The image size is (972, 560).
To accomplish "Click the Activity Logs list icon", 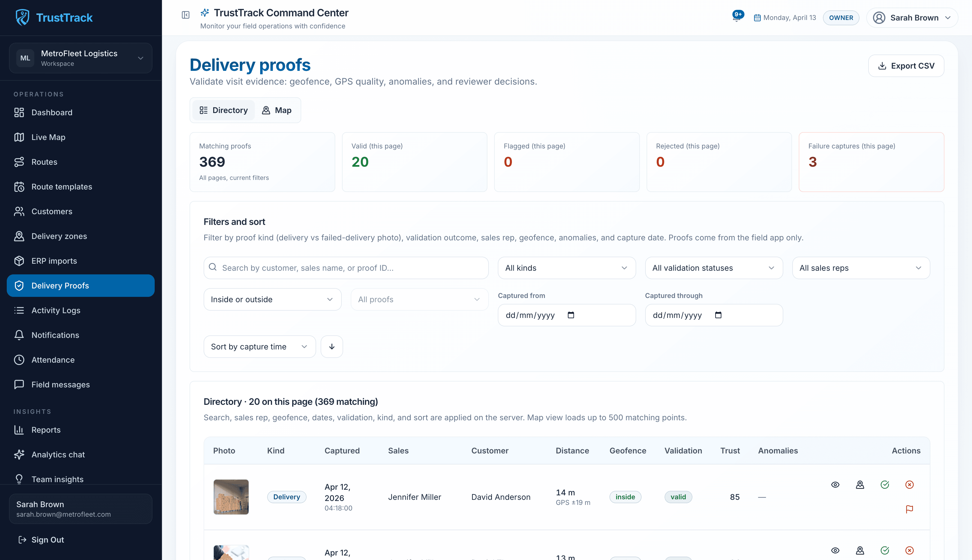I will click(x=19, y=310).
